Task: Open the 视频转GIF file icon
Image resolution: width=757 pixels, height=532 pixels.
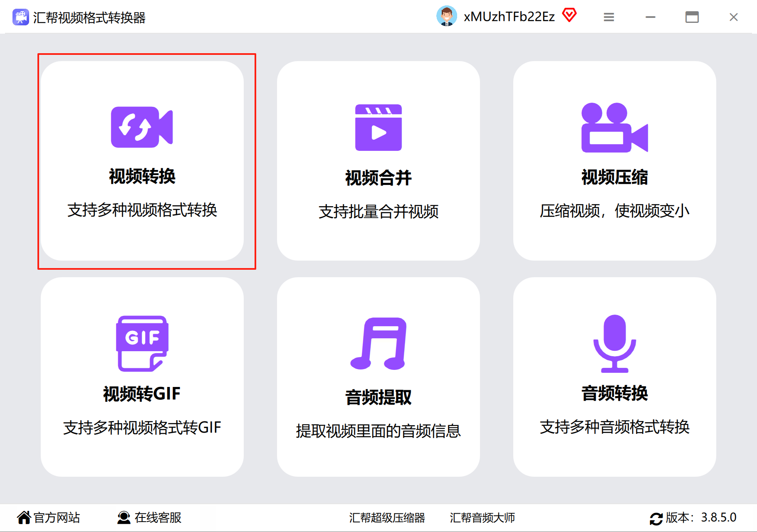Action: [142, 344]
